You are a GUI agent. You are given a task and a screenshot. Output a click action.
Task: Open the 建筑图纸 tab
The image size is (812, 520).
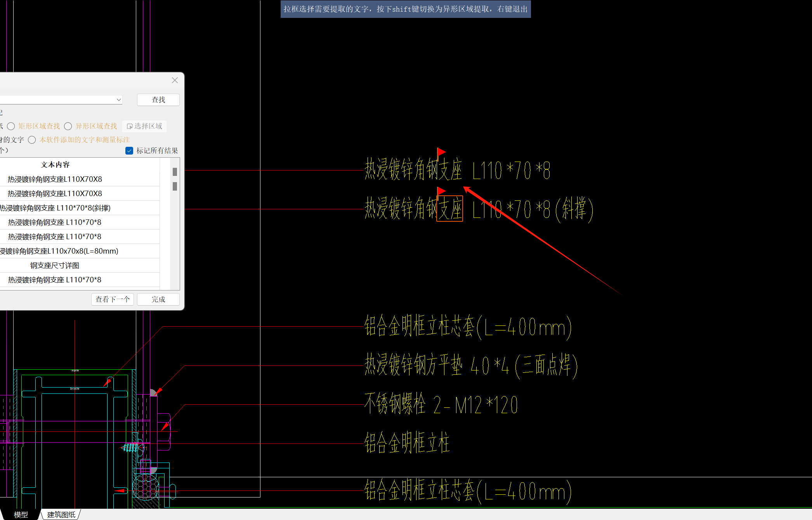pos(61,515)
